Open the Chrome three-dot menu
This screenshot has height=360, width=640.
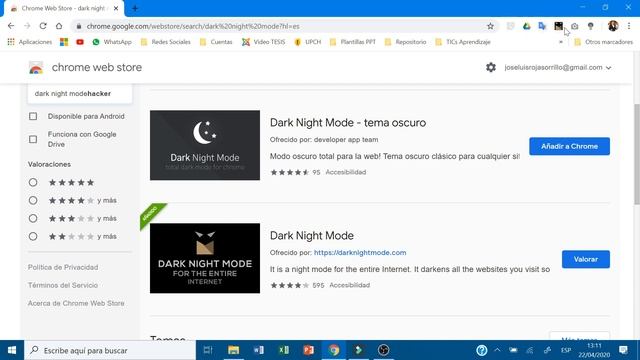point(629,26)
